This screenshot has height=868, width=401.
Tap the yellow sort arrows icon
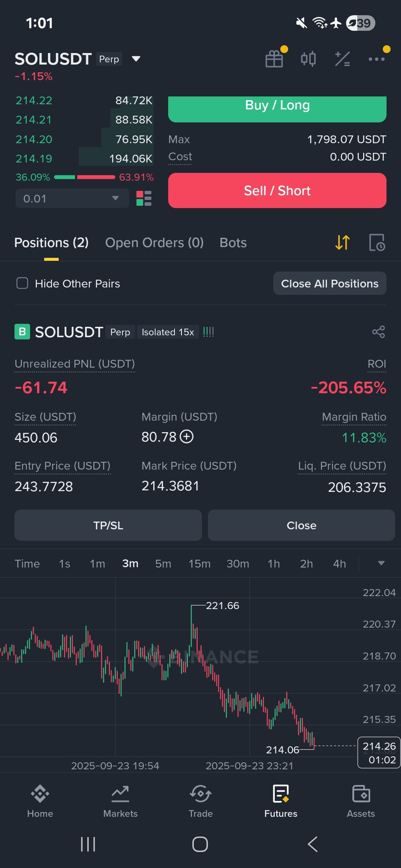[342, 243]
